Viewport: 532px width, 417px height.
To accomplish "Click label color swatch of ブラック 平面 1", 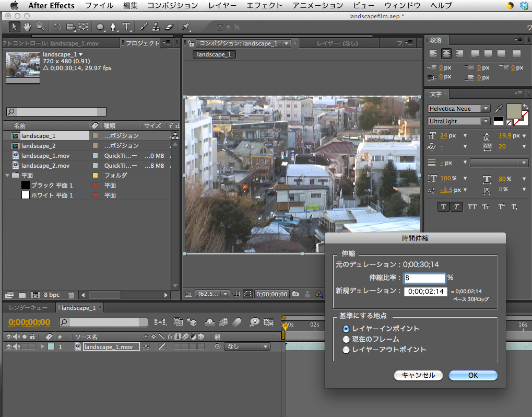I will pos(96,186).
